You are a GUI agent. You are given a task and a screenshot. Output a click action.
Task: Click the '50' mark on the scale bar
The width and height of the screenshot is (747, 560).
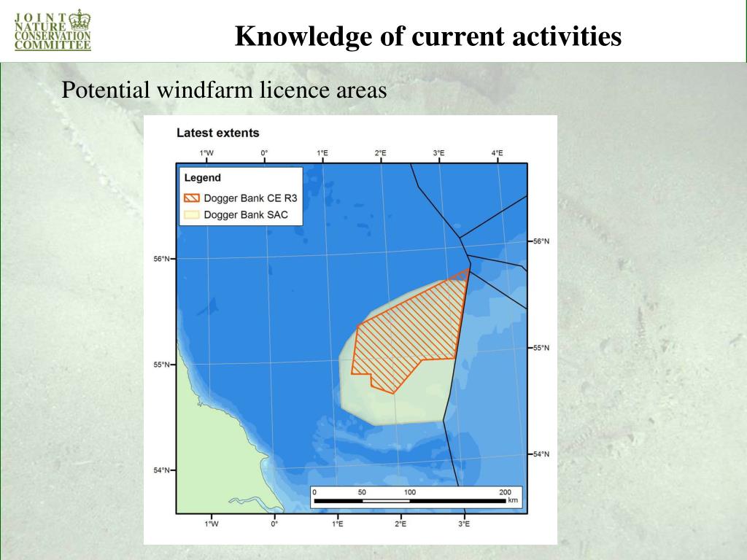[x=362, y=492]
